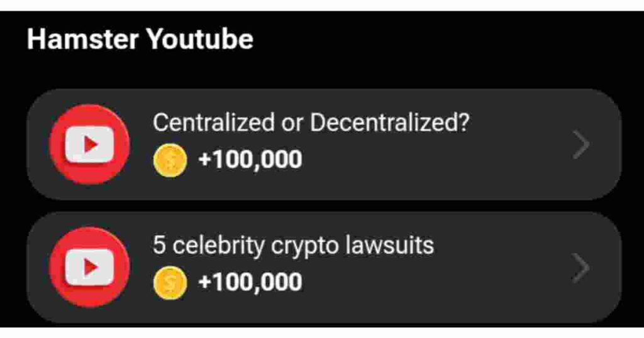Expand the Centralized or Decentralized task via its chevron
644x338 pixels.
click(x=581, y=144)
